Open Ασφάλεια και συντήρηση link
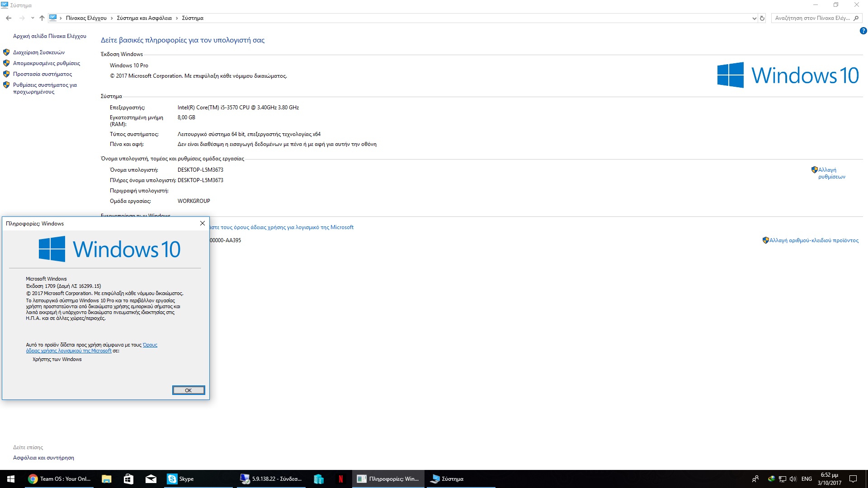The width and height of the screenshot is (868, 488). (43, 458)
